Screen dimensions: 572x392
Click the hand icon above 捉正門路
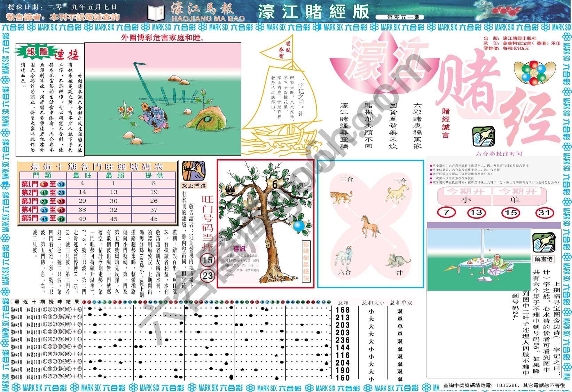click(x=194, y=170)
